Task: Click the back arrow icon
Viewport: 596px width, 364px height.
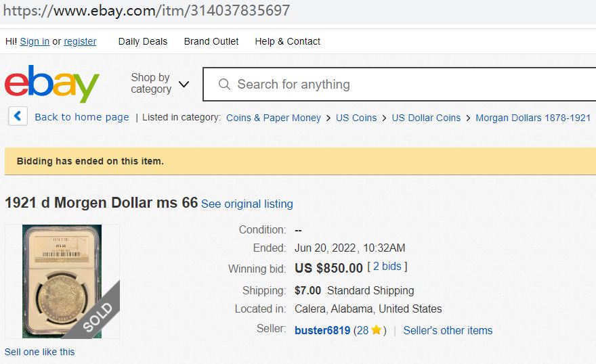Action: point(18,116)
